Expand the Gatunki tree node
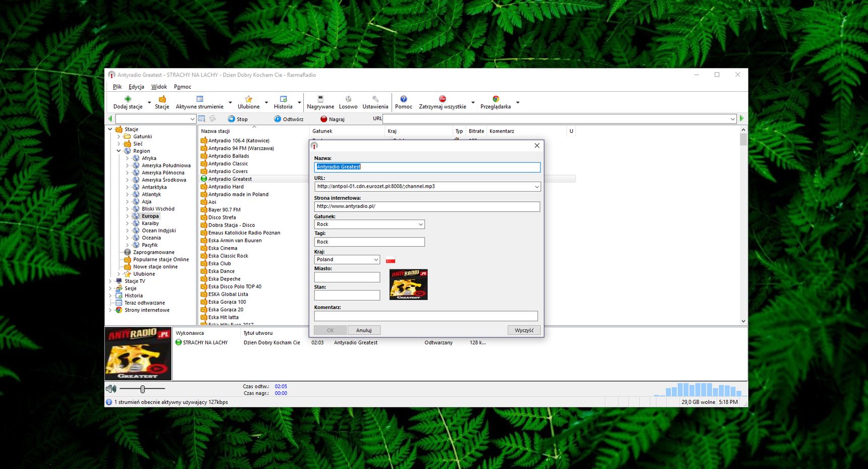Image resolution: width=868 pixels, height=469 pixels. (119, 137)
